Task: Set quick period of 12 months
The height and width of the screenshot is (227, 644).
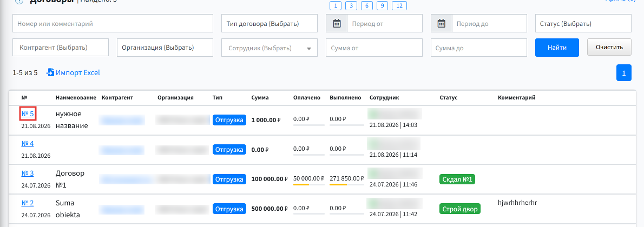Action: tap(399, 6)
